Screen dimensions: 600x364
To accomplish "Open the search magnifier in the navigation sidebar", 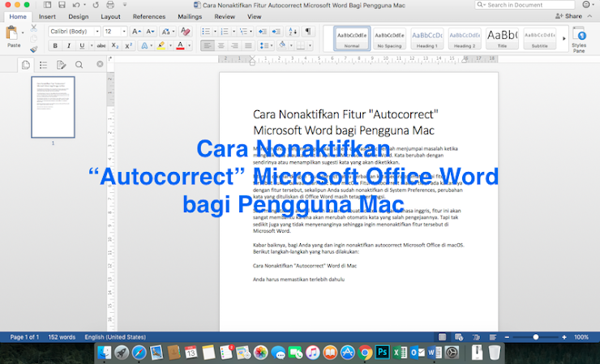I will (x=79, y=65).
